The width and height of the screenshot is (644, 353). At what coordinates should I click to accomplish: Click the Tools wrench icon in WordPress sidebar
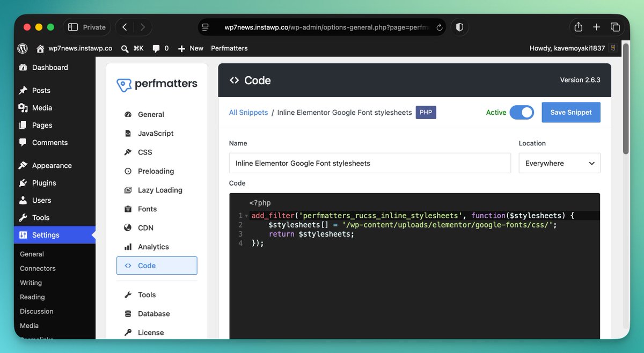coord(23,218)
